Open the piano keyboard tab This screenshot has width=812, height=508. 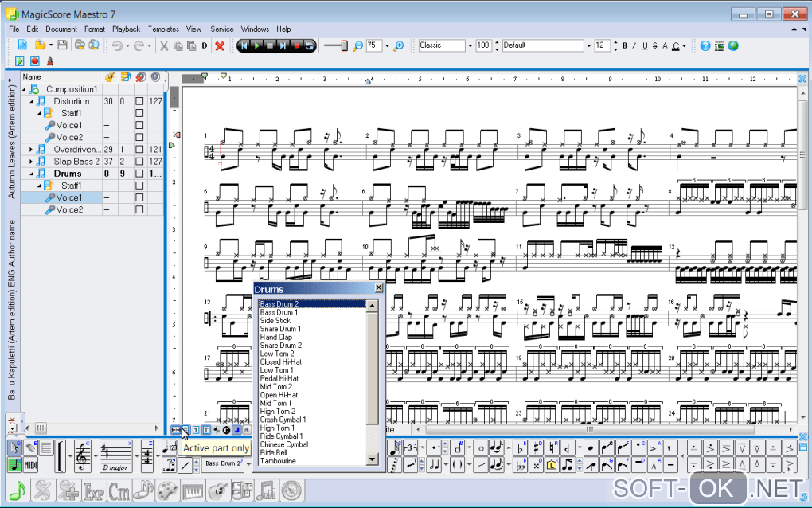[x=193, y=490]
